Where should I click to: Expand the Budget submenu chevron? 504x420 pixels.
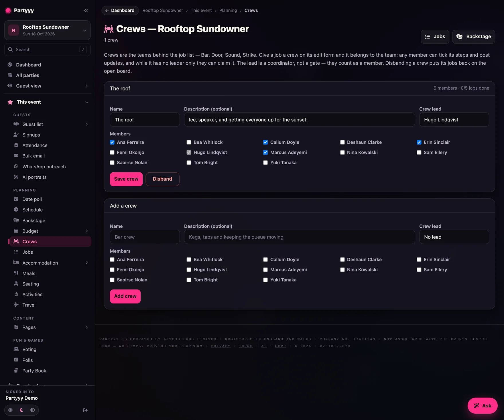point(87,231)
